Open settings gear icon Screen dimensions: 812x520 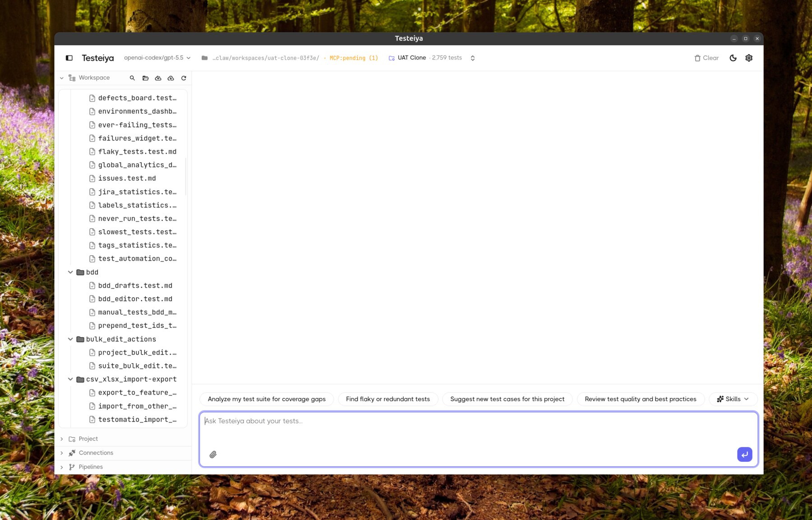point(749,58)
